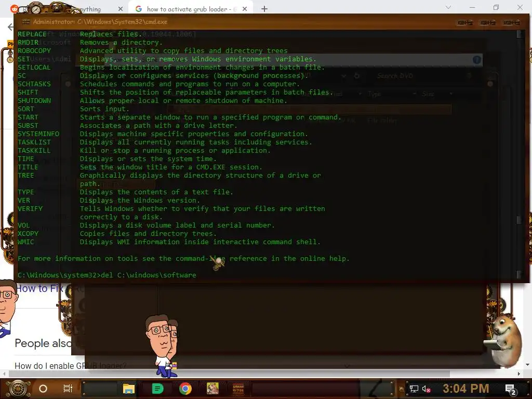This screenshot has width=532, height=399.
Task: Open Task View from the taskbar
Action: coord(68,389)
